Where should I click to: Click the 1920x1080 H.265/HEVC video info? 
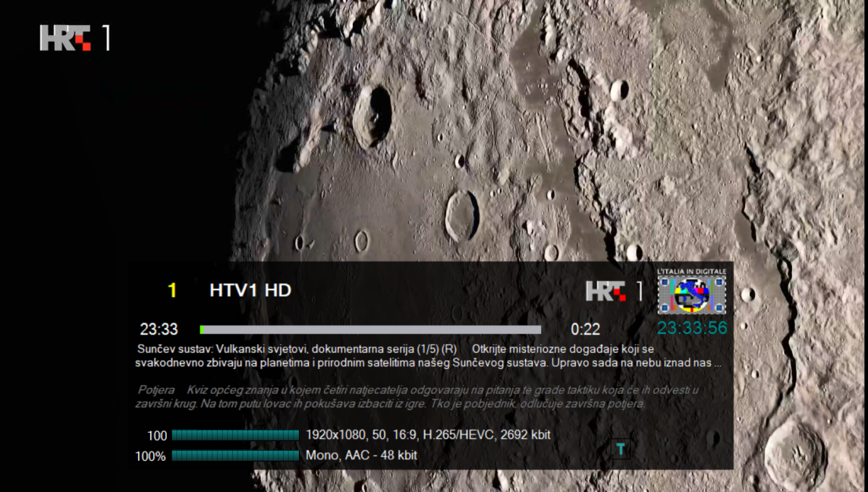pos(428,435)
